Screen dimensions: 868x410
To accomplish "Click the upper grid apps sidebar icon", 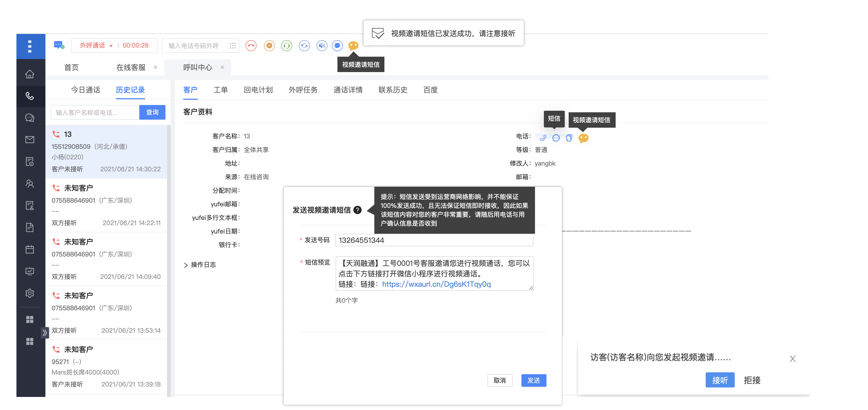I will (x=30, y=319).
